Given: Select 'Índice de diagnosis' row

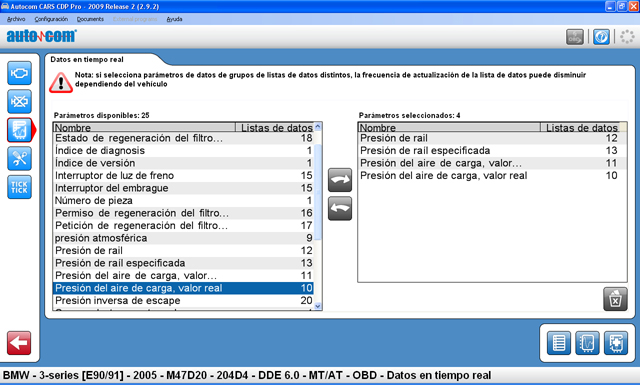Looking at the screenshot, I should point(183,151).
